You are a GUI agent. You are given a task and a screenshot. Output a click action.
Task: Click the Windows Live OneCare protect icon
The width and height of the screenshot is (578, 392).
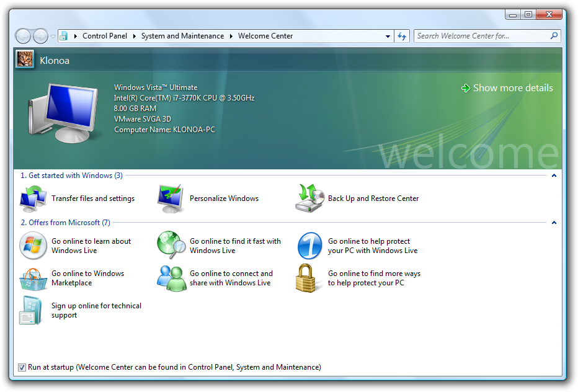tap(309, 246)
